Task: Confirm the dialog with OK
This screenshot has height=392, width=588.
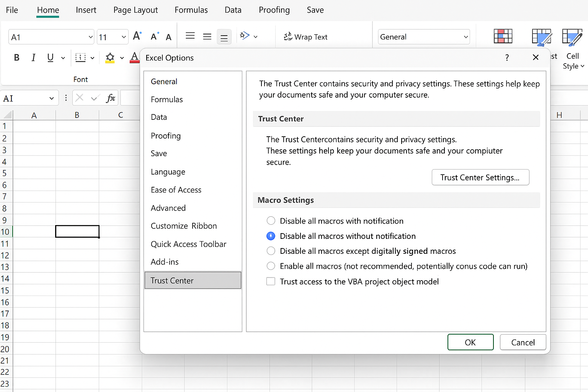Action: tap(470, 342)
